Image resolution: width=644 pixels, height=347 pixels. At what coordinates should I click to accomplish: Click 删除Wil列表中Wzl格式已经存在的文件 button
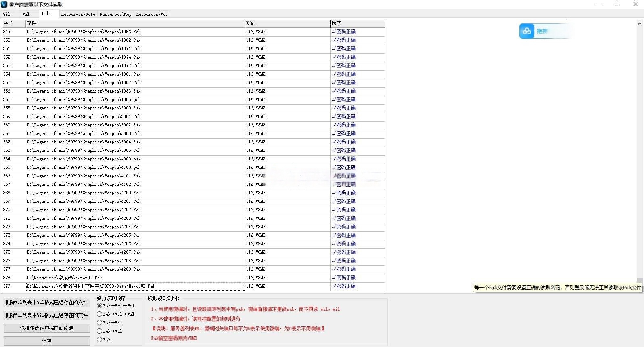coord(47,302)
